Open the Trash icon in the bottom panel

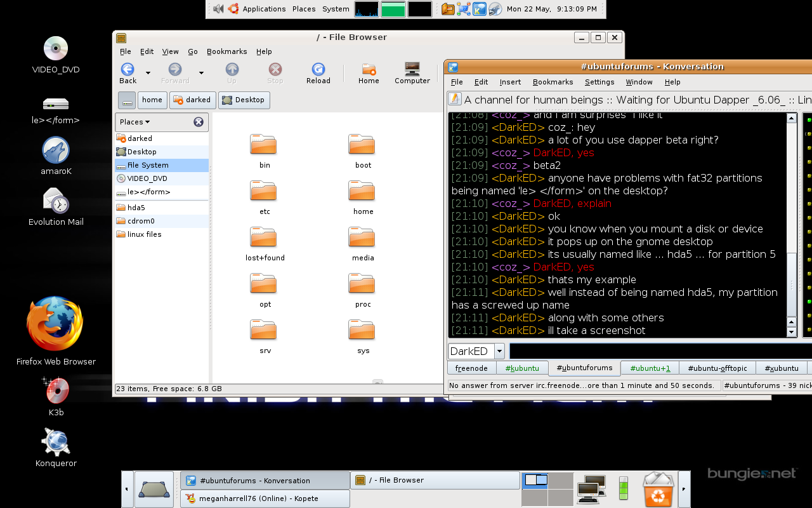(x=658, y=490)
